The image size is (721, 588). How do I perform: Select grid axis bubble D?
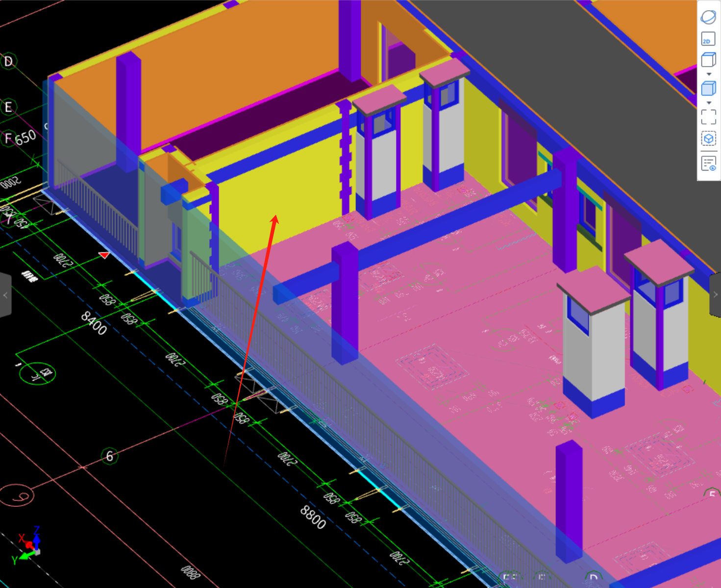click(8, 61)
